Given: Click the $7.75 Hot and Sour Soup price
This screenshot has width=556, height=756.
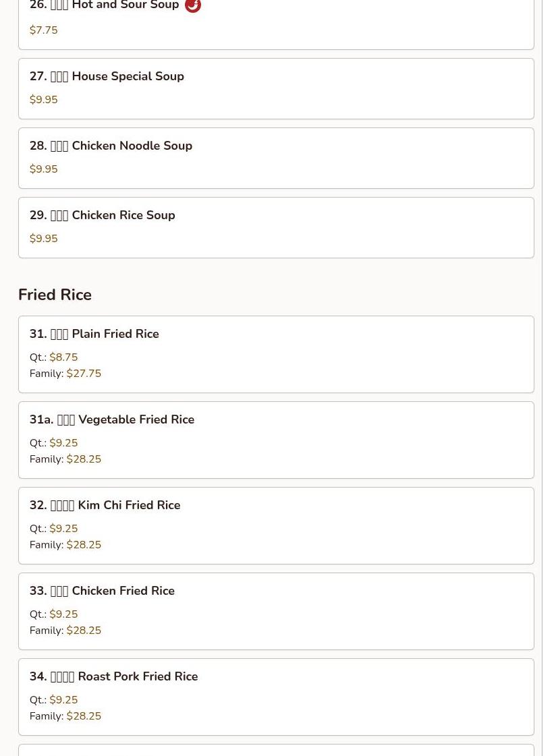Looking at the screenshot, I should tap(44, 30).
